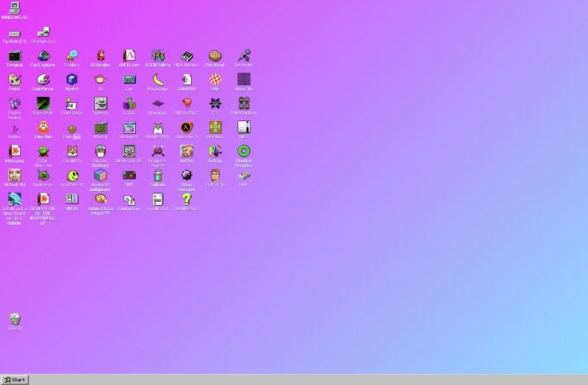Viewport: 588px width, 385px height.
Task: Launch PokeRainbow icon
Action: pyautogui.click(x=244, y=104)
